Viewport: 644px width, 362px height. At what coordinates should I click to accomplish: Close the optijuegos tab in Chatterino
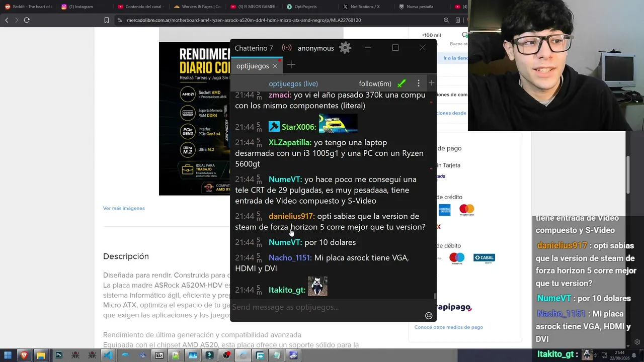click(275, 66)
